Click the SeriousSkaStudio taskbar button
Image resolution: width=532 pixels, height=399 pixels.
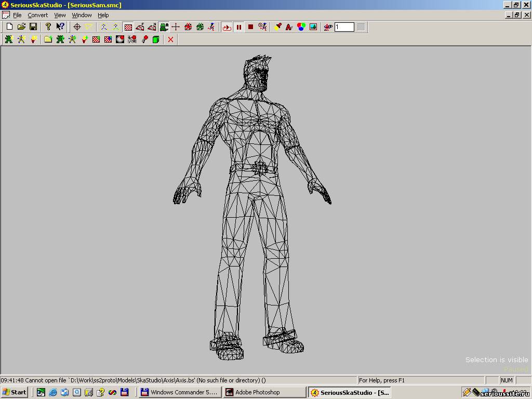350,393
